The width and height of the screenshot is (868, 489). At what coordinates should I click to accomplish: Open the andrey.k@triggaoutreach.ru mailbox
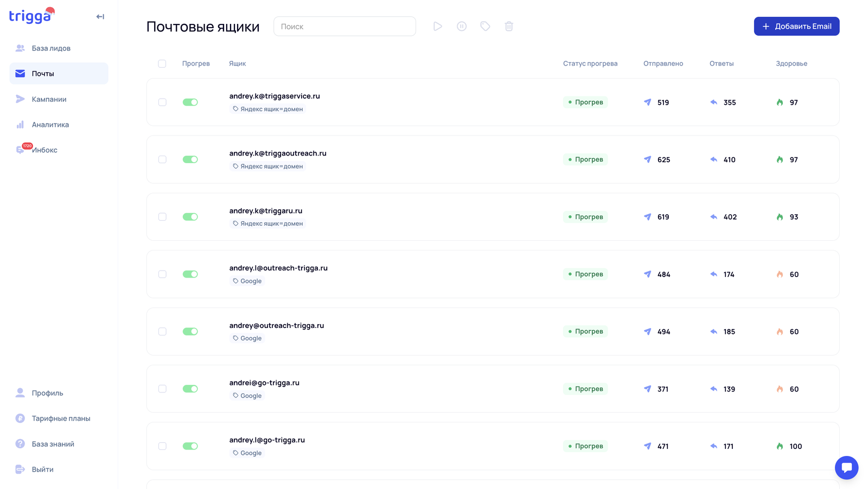(x=278, y=153)
